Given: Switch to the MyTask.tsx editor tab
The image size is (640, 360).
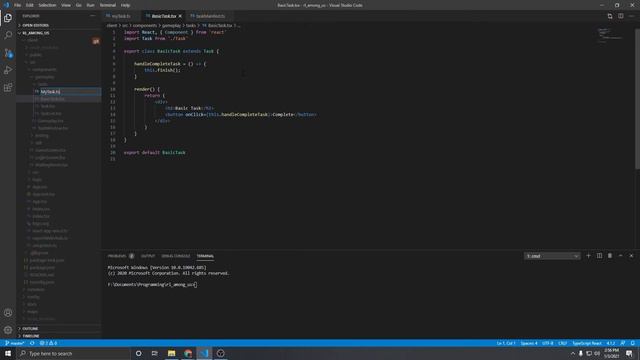Looking at the screenshot, I should tap(122, 16).
